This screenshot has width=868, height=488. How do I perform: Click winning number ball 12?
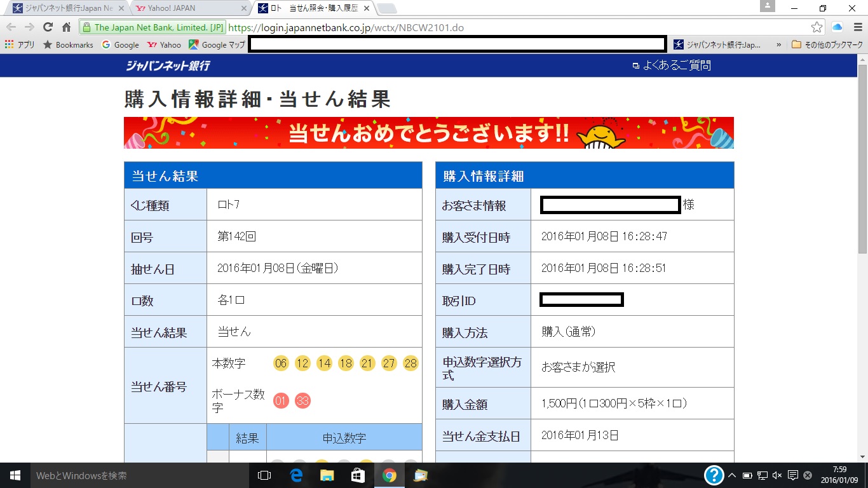302,363
